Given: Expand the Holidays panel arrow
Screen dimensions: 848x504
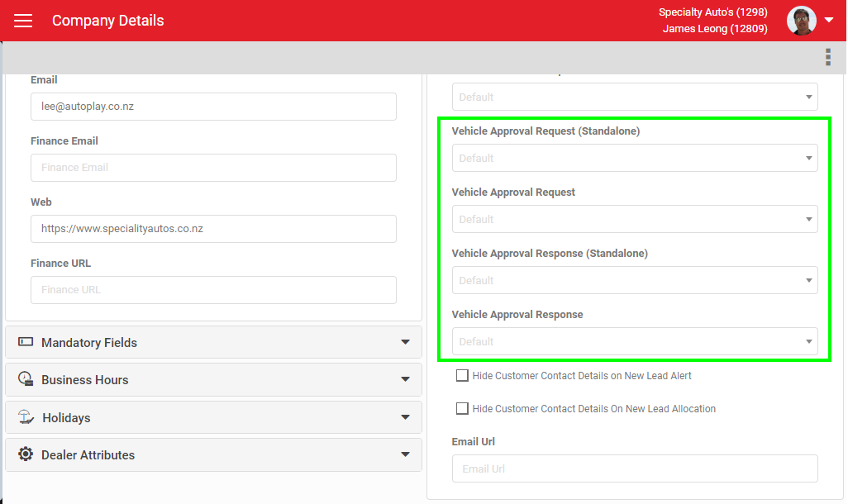Looking at the screenshot, I should click(x=405, y=417).
